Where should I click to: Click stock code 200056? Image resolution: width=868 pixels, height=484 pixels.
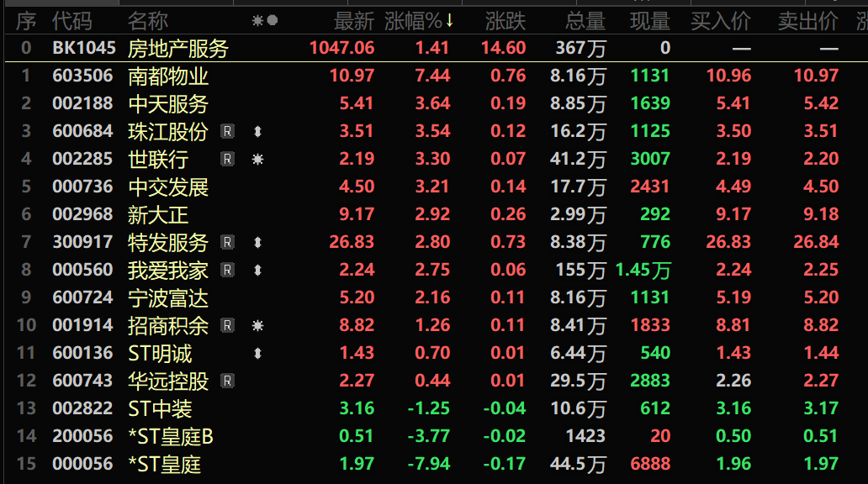click(82, 436)
